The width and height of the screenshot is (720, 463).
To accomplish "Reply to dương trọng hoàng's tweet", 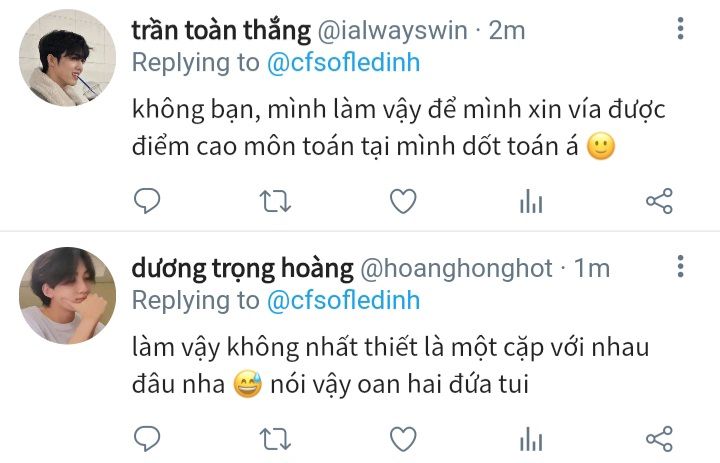I will pyautogui.click(x=147, y=439).
